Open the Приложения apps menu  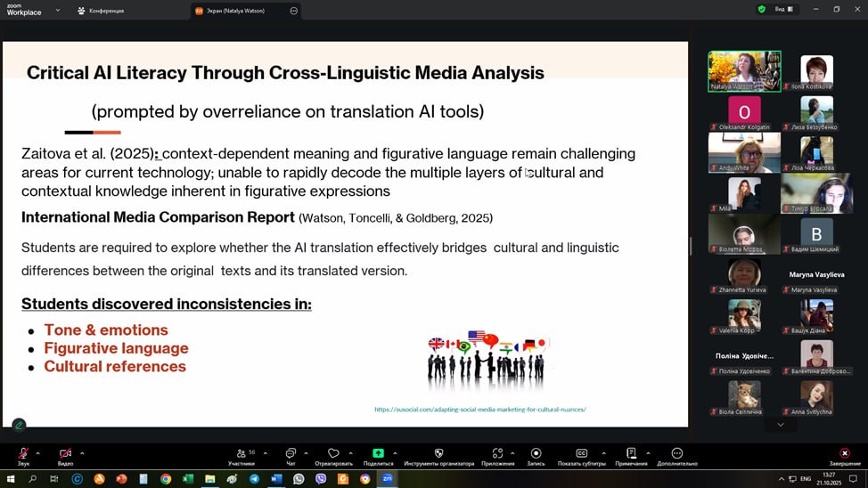(497, 456)
